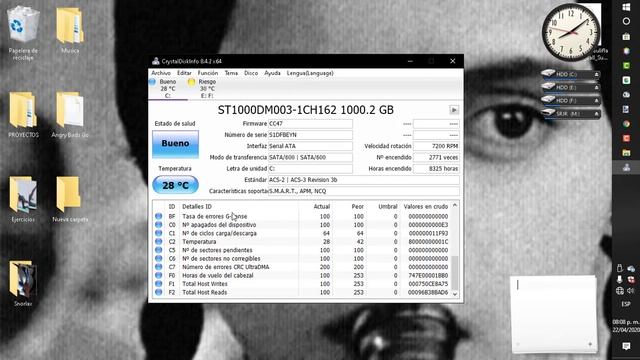This screenshot has width=640, height=360.
Task: Click the Número de serie field
Action: point(310,135)
